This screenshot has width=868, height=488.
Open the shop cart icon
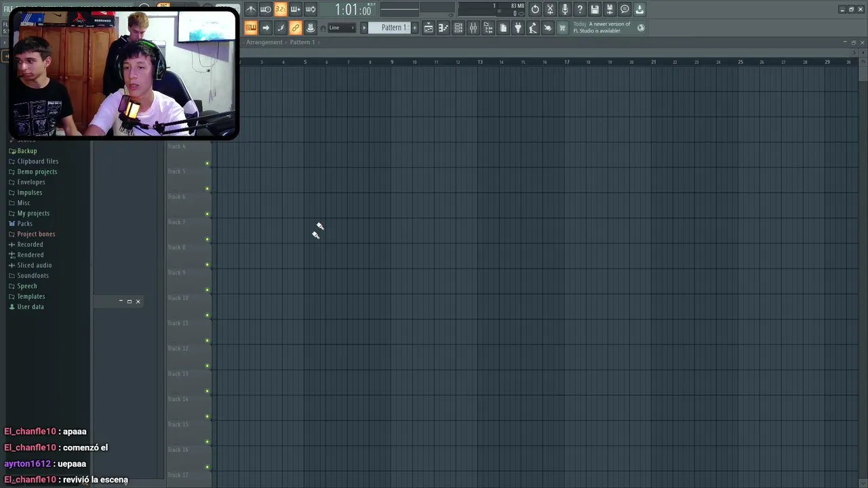[x=562, y=28]
